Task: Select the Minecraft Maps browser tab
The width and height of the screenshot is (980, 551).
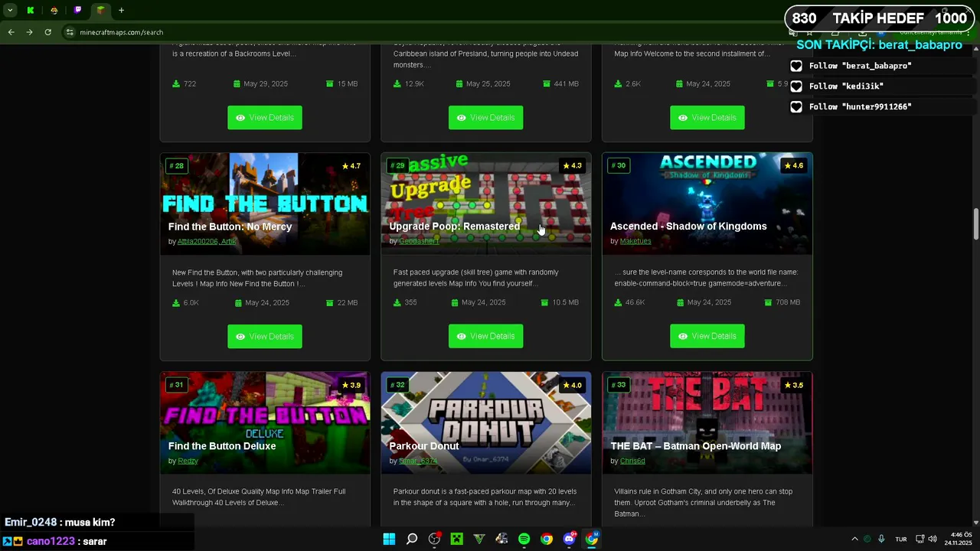Action: coord(100,11)
